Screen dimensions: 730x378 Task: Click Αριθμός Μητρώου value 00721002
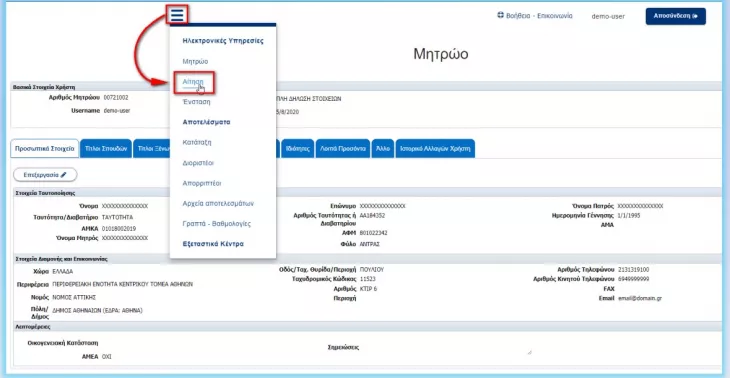click(x=116, y=98)
